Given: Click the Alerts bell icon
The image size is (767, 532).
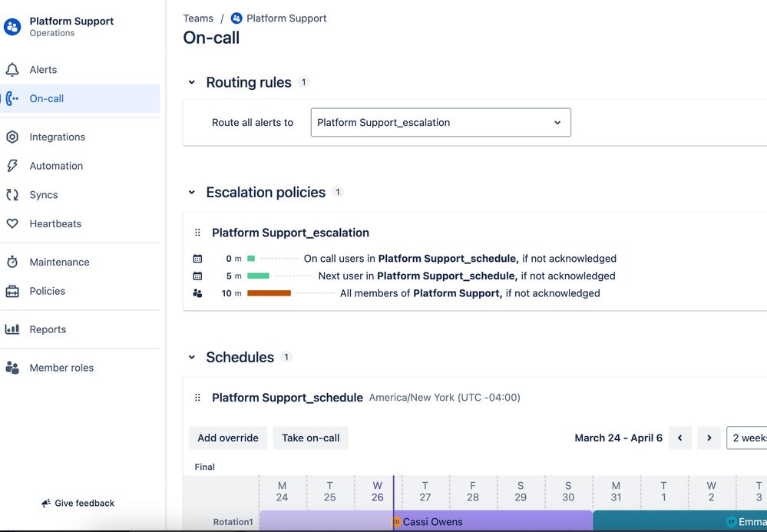Looking at the screenshot, I should pyautogui.click(x=12, y=69).
